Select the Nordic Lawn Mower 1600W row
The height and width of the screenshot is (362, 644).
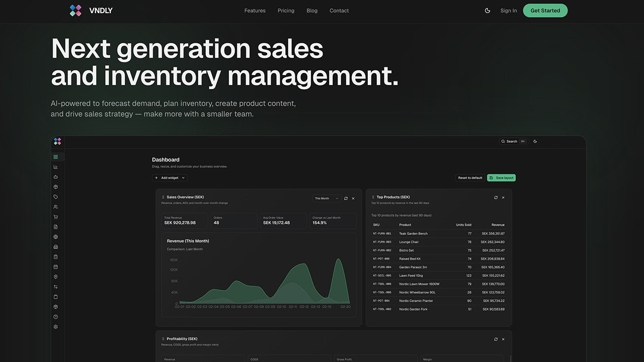pyautogui.click(x=439, y=284)
